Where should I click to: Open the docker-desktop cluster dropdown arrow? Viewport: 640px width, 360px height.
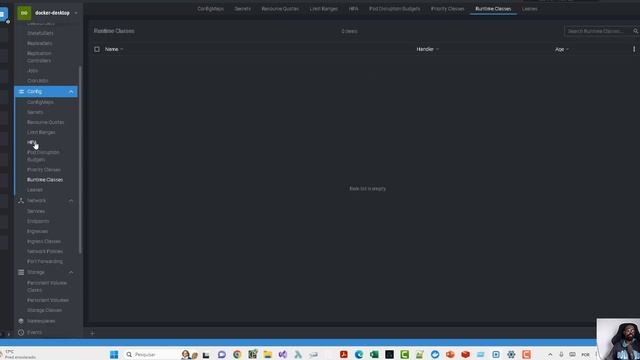click(x=76, y=13)
